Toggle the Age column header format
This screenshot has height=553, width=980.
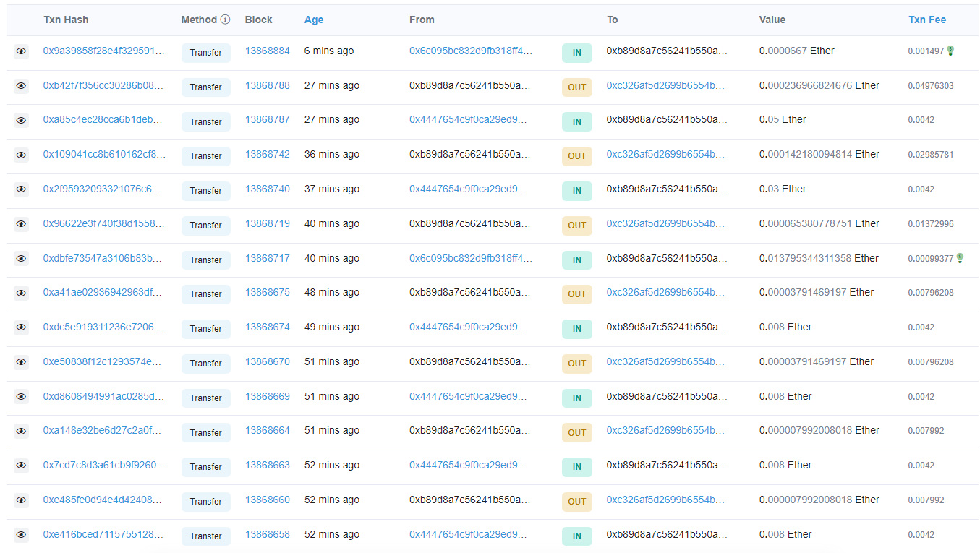coord(314,20)
